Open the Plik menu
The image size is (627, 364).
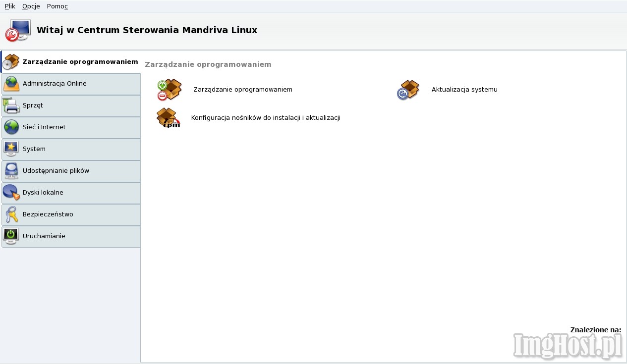[10, 6]
